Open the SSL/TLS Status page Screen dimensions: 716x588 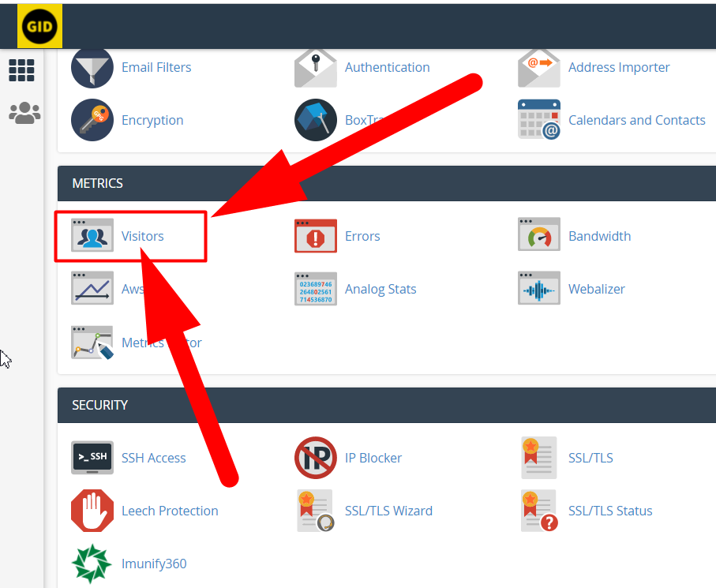tap(609, 511)
